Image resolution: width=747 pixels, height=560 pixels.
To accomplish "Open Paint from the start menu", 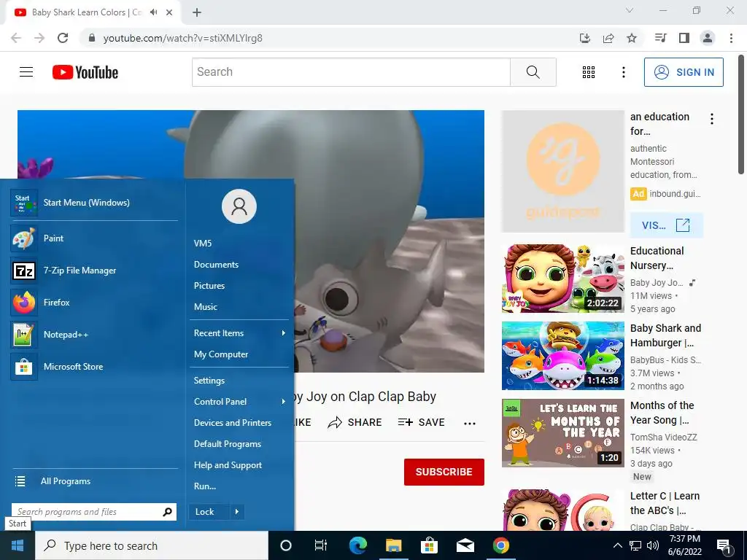I will (94, 238).
